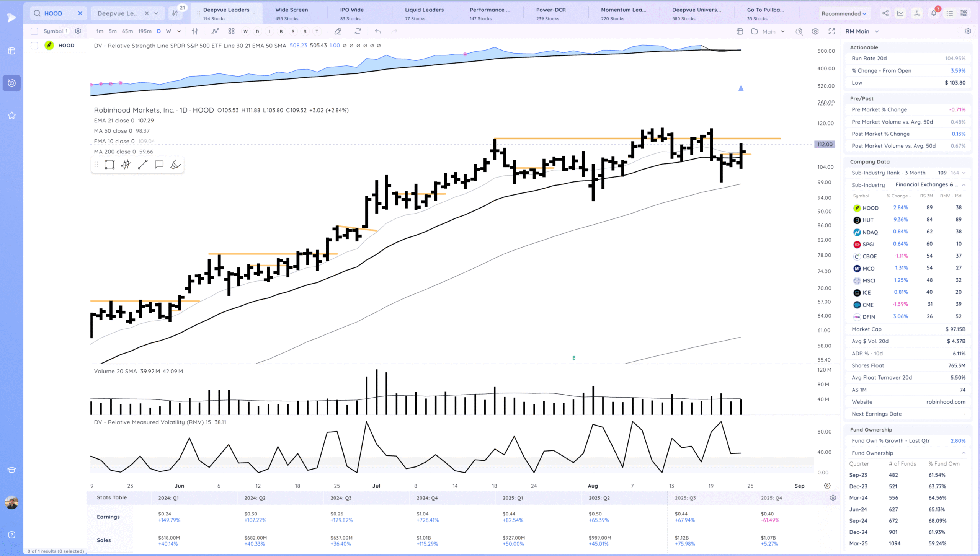The width and height of the screenshot is (980, 556).
Task: Open the Go To Pullba... tab
Action: (x=766, y=13)
